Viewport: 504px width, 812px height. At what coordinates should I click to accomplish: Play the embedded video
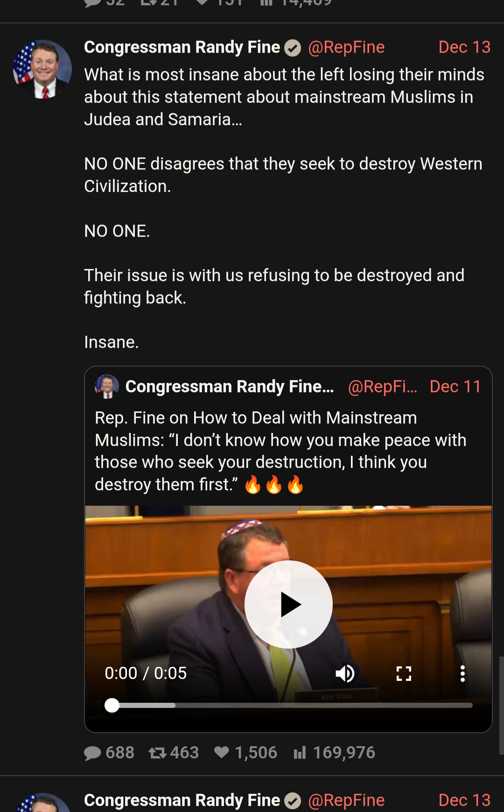click(x=288, y=604)
